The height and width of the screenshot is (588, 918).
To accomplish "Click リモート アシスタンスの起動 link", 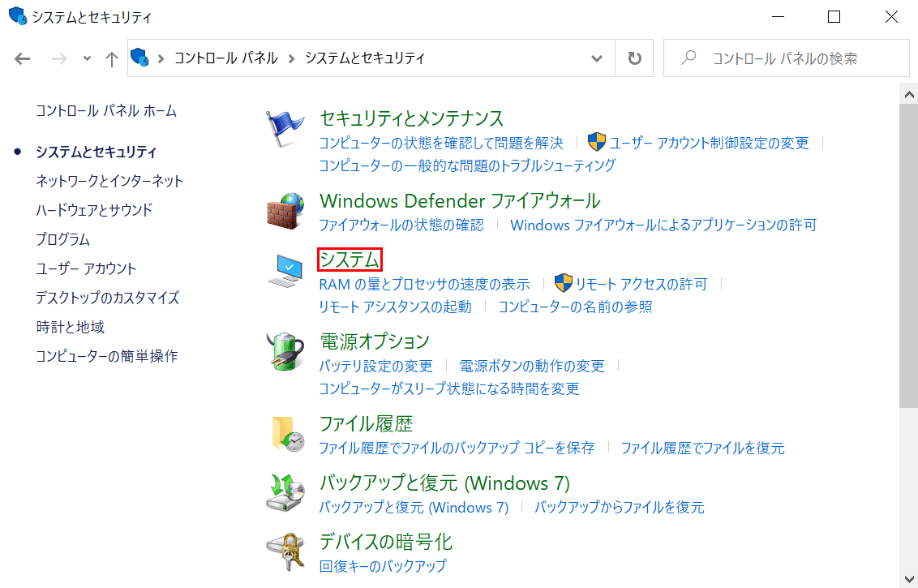I will [x=395, y=307].
